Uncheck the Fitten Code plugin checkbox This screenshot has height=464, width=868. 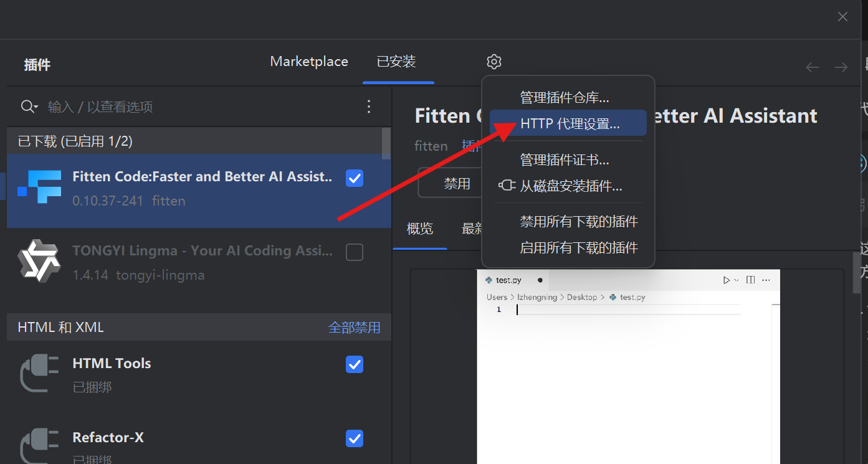coord(355,178)
